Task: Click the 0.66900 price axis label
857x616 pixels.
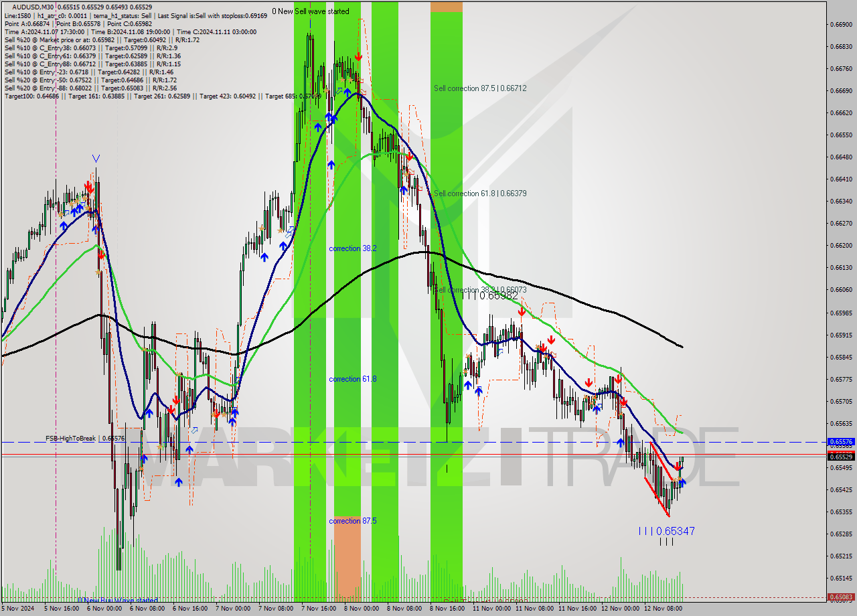Action: 841,25
